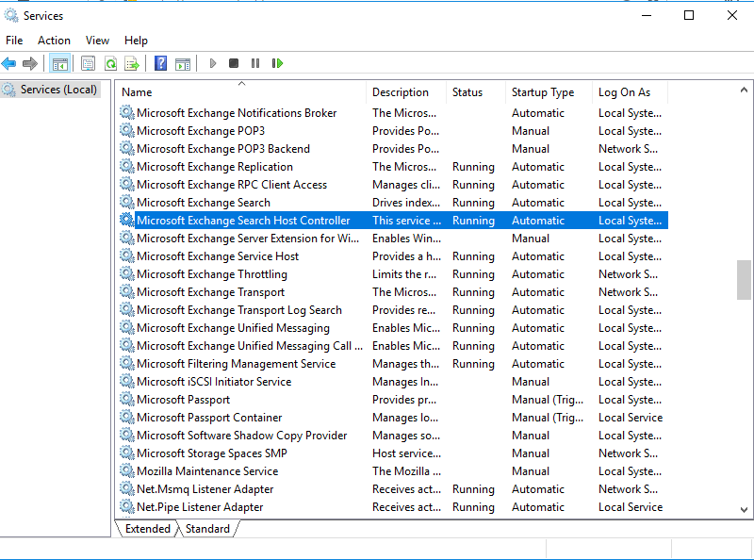Select the Microsoft Exchange Unified Messaging Call service
This screenshot has width=754, height=560.
pos(250,345)
